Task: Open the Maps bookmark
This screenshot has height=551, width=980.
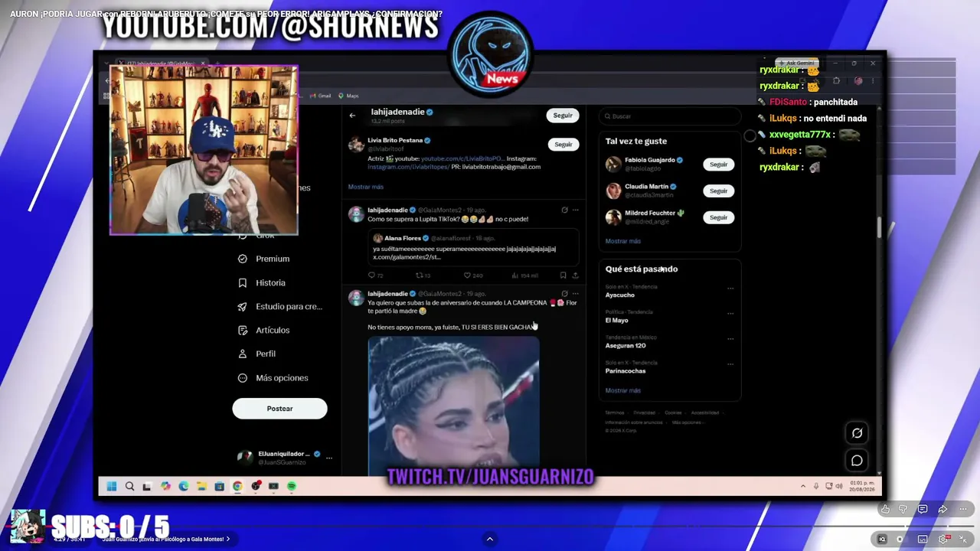Action: click(x=348, y=96)
